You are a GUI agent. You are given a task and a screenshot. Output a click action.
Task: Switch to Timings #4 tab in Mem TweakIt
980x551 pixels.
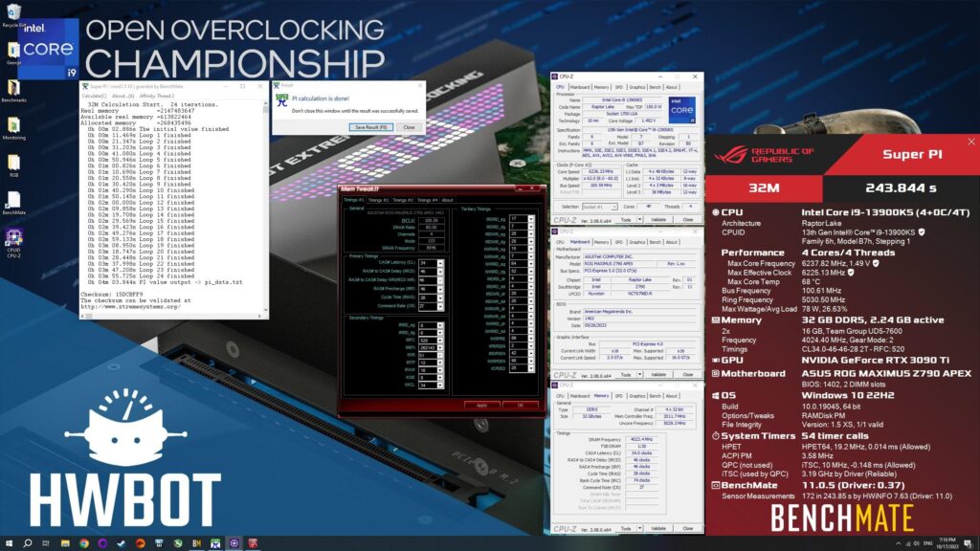click(x=428, y=200)
